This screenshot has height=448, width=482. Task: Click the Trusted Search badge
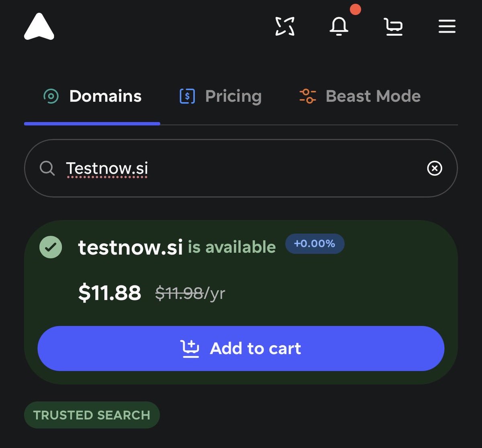(x=92, y=415)
